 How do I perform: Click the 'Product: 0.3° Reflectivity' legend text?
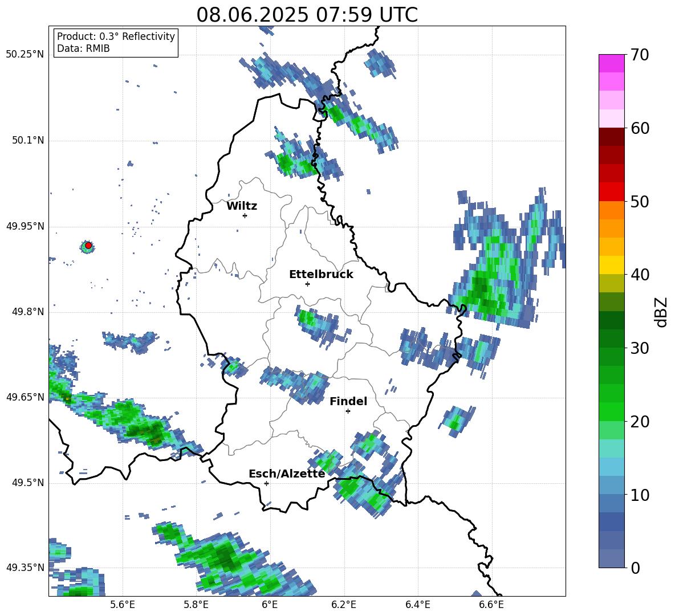pos(116,36)
